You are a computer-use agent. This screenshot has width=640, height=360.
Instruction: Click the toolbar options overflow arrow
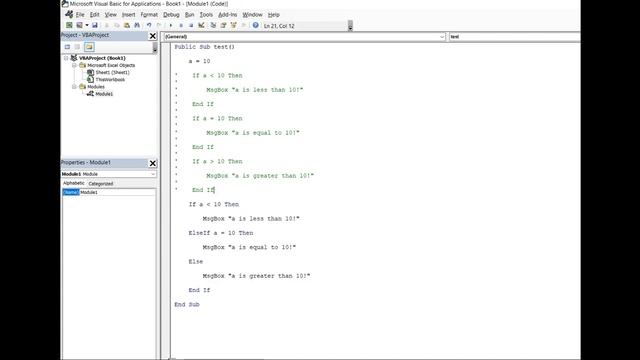click(350, 26)
